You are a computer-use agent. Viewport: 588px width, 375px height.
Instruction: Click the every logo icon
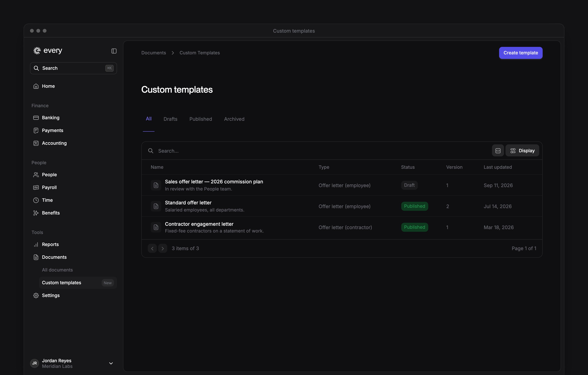tap(37, 51)
